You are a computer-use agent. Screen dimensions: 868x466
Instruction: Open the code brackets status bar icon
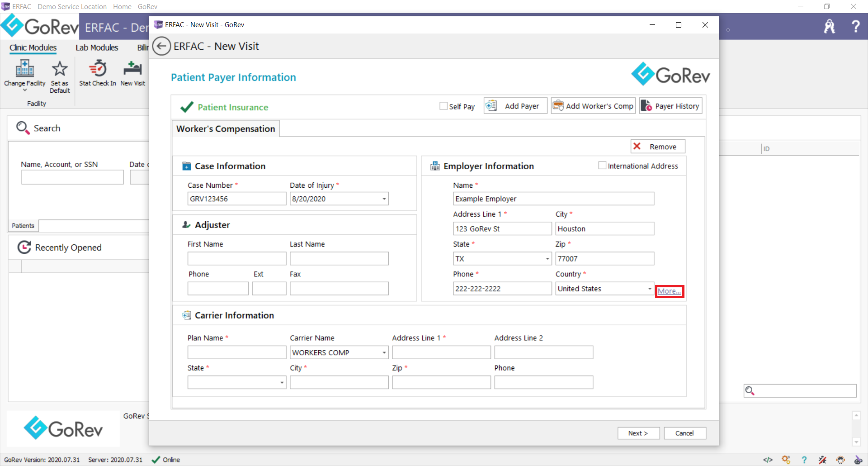click(x=768, y=460)
